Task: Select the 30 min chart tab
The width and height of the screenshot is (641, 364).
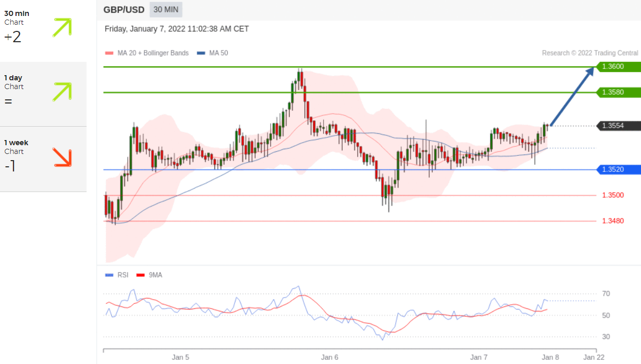Action: coord(43,31)
